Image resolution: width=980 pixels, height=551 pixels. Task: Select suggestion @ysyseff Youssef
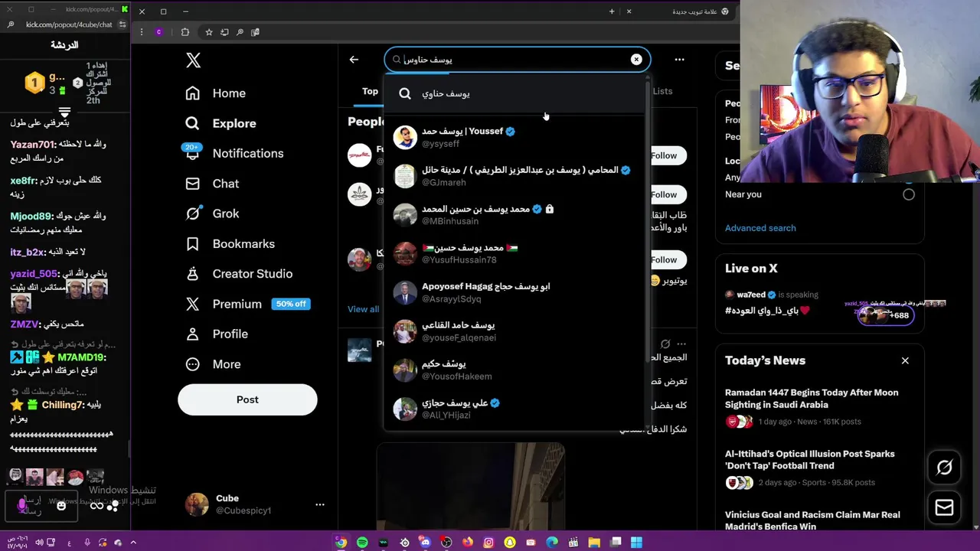pos(516,137)
